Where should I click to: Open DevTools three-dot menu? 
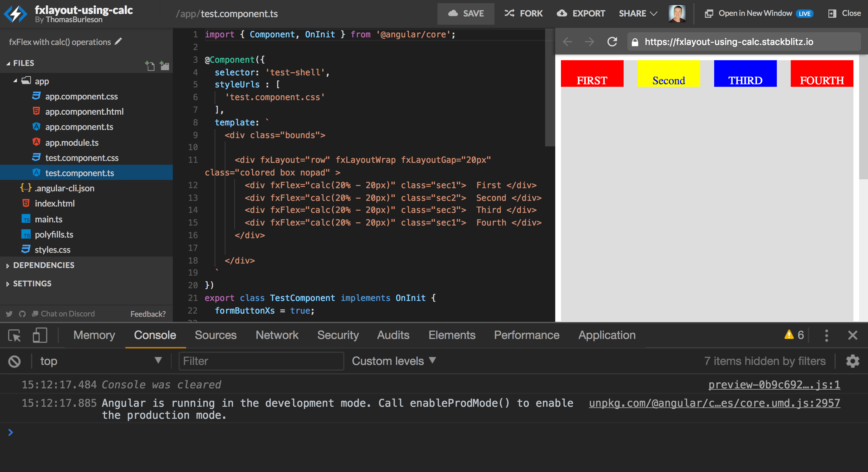pyautogui.click(x=827, y=335)
